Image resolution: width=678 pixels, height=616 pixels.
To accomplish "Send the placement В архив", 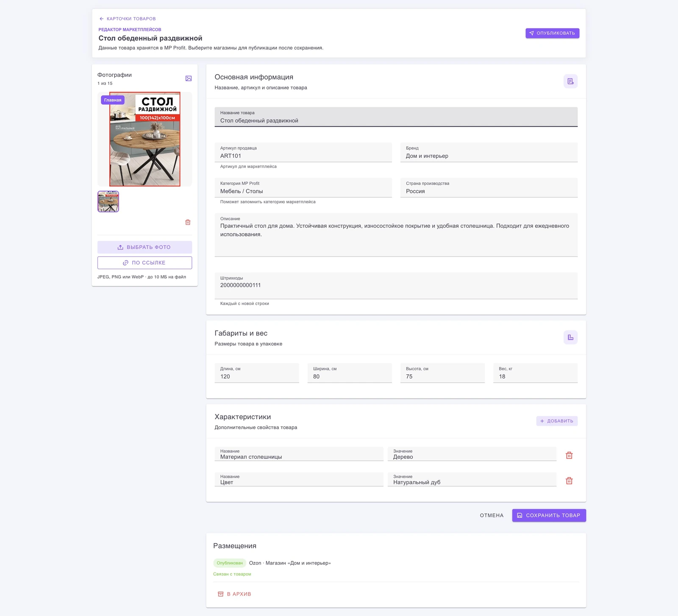I will coord(234,594).
